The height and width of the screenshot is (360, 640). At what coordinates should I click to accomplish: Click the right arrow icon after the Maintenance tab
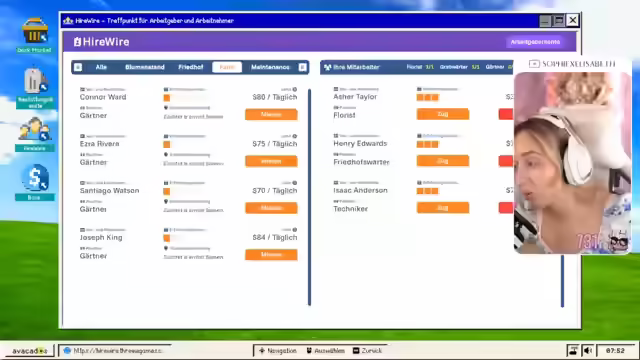click(x=302, y=67)
